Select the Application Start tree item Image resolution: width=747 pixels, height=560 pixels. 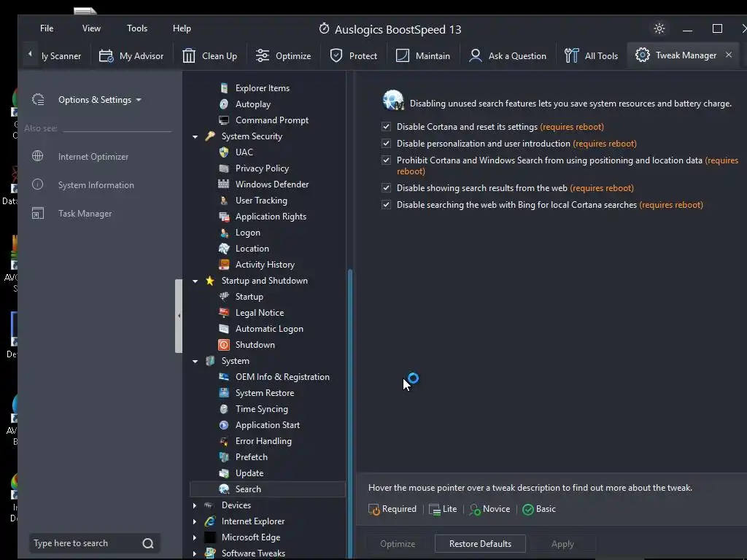coord(267,425)
